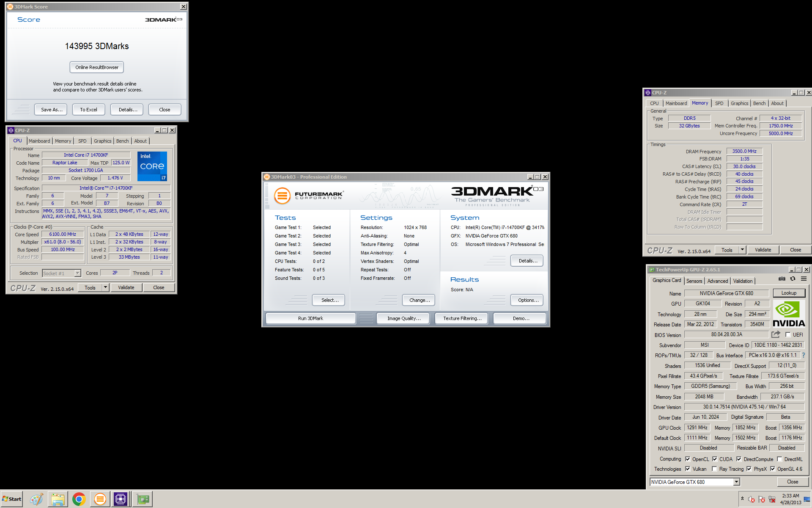This screenshot has height=508, width=812.
Task: Export the score with To Excel
Action: point(89,110)
